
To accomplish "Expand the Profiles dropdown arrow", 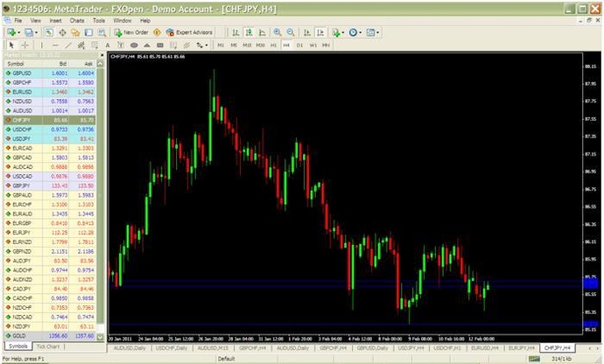I will point(36,32).
